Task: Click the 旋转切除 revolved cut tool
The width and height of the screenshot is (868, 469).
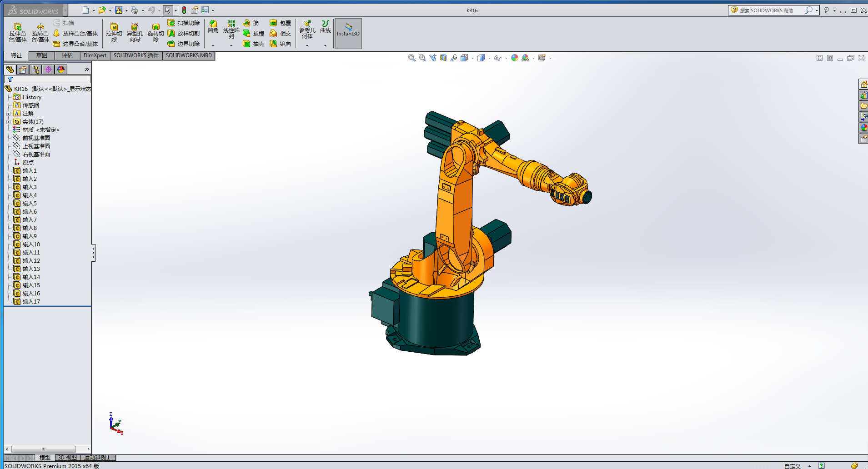Action: [156, 32]
